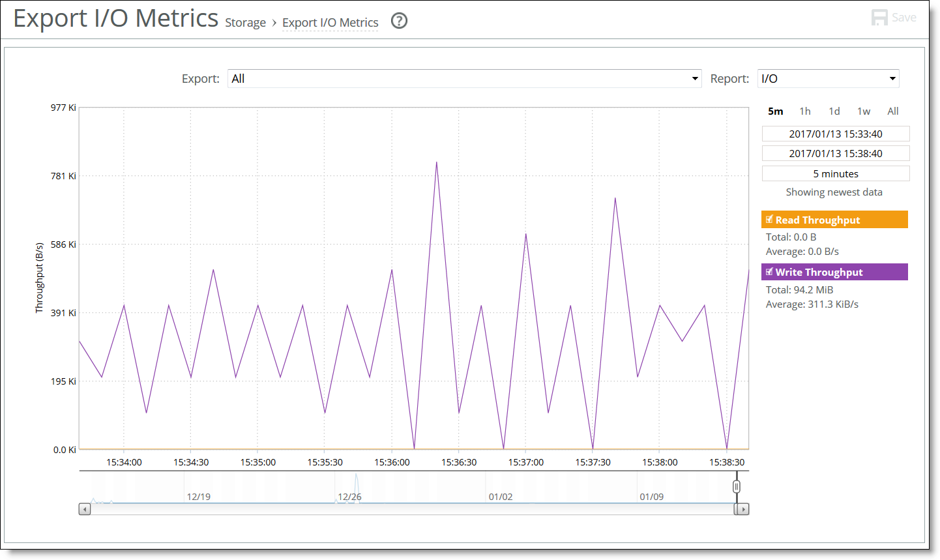Click the start time field 2017/01/13 15:33:40
Viewport: 940px width, 560px height.
click(x=835, y=133)
